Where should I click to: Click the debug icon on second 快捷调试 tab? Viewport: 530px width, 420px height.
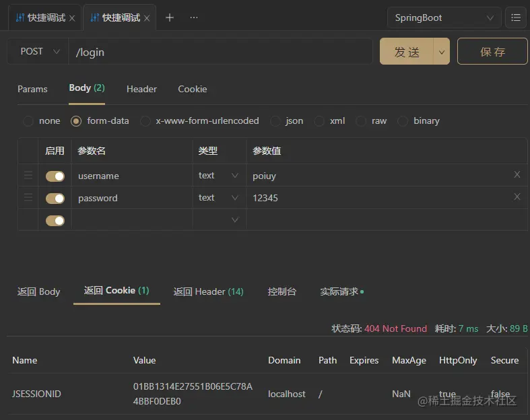(95, 17)
